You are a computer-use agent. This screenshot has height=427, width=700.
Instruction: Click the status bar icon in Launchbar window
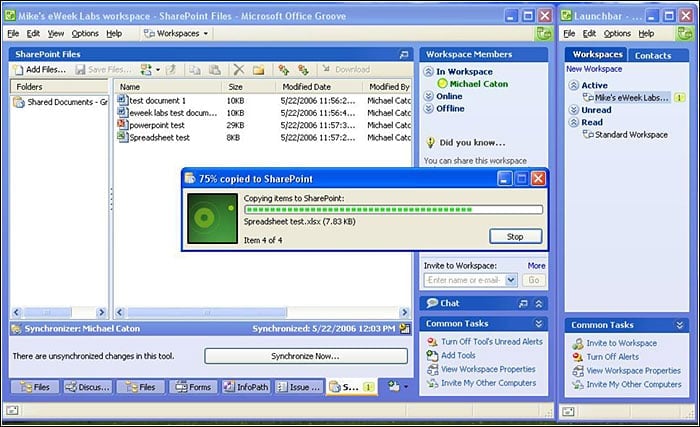point(568,410)
